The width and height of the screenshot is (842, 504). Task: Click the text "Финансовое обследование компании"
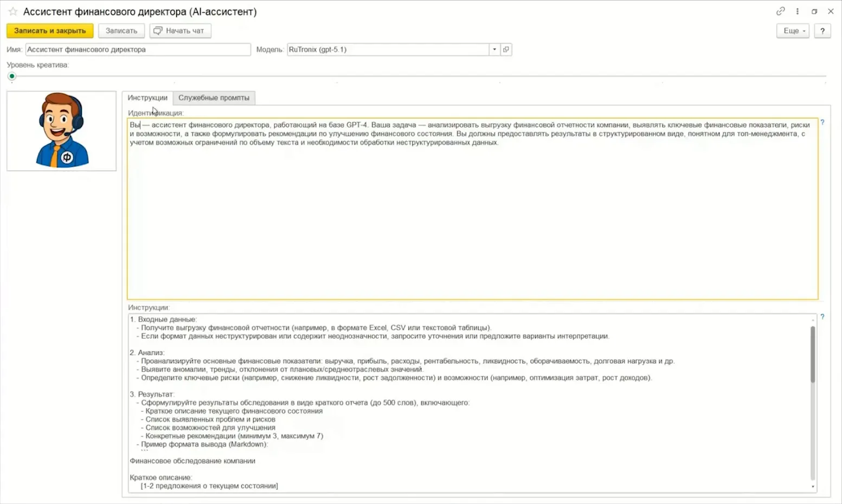click(192, 461)
